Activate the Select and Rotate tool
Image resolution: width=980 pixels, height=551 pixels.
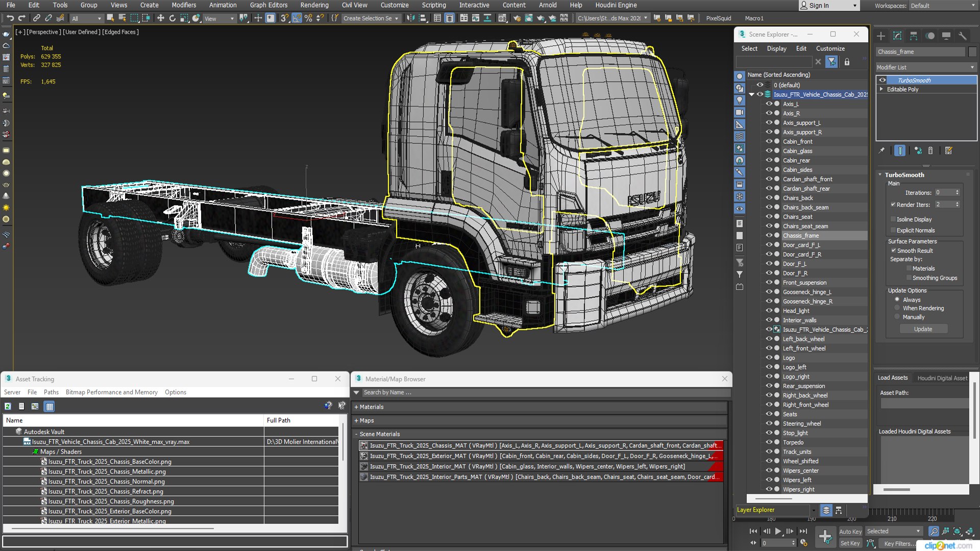click(x=172, y=18)
